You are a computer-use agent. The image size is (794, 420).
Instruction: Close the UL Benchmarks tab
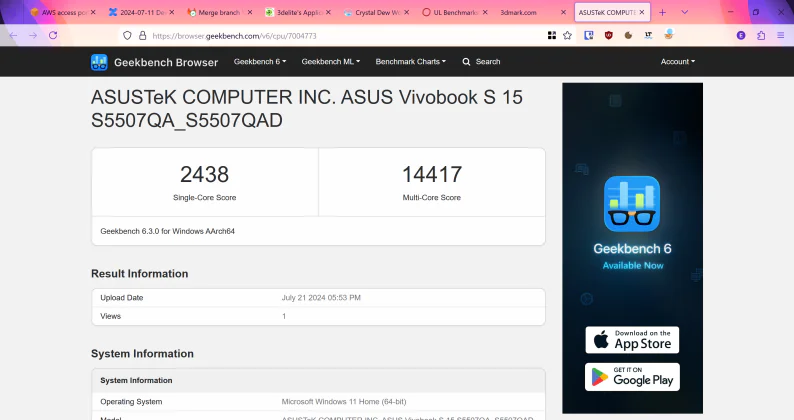485,12
